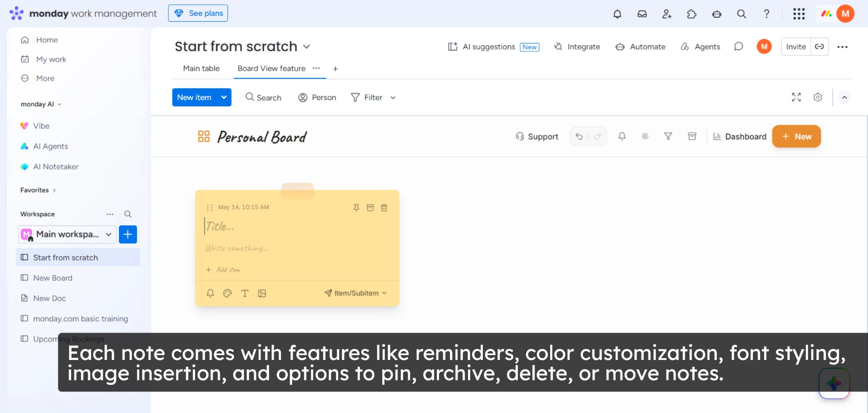Open the apps marketplace puzzle icon

click(x=692, y=14)
